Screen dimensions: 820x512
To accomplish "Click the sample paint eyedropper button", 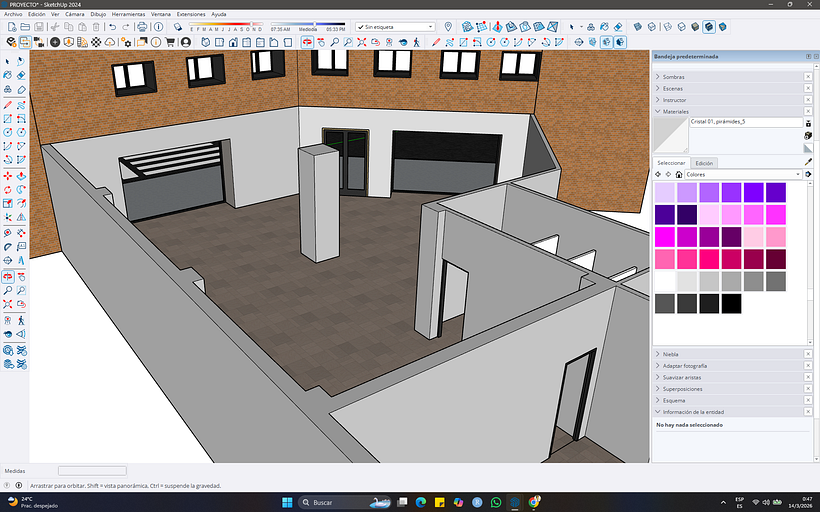I will pos(808,163).
